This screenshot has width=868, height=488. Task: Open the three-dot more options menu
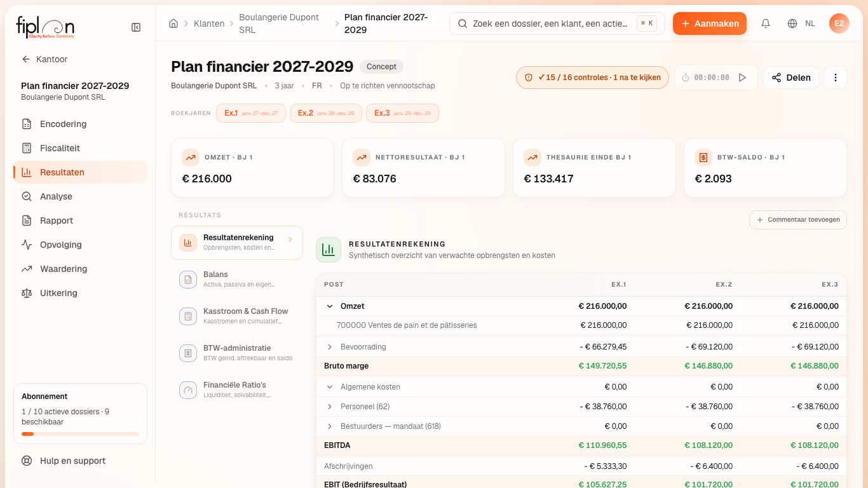tap(836, 78)
